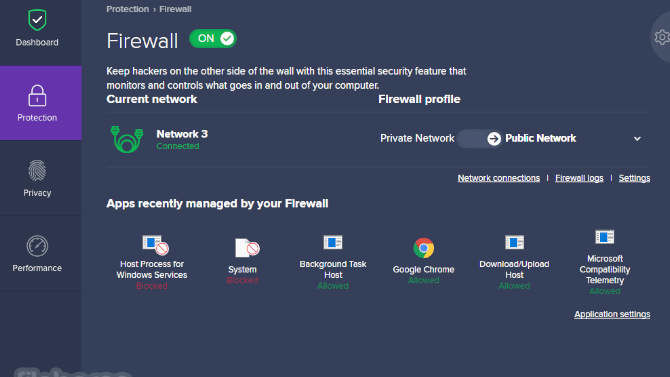Click the Background Task Host icon
The width and height of the screenshot is (670, 377).
(x=333, y=242)
